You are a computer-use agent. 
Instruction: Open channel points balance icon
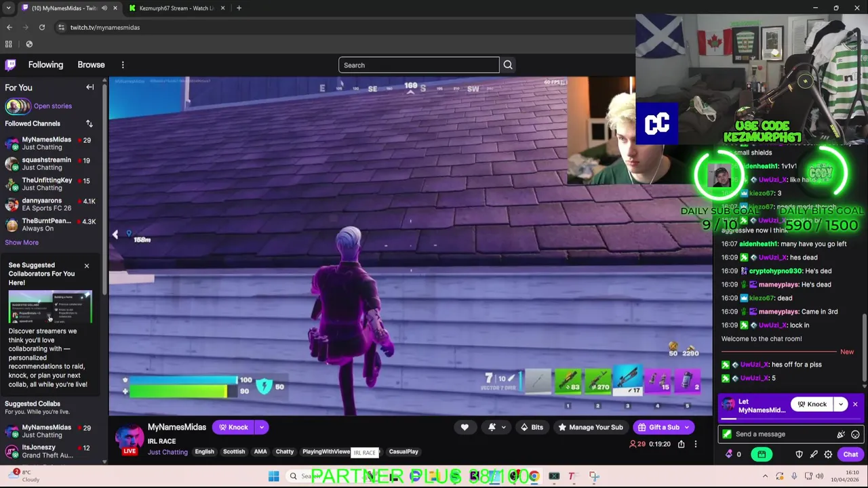(x=729, y=454)
